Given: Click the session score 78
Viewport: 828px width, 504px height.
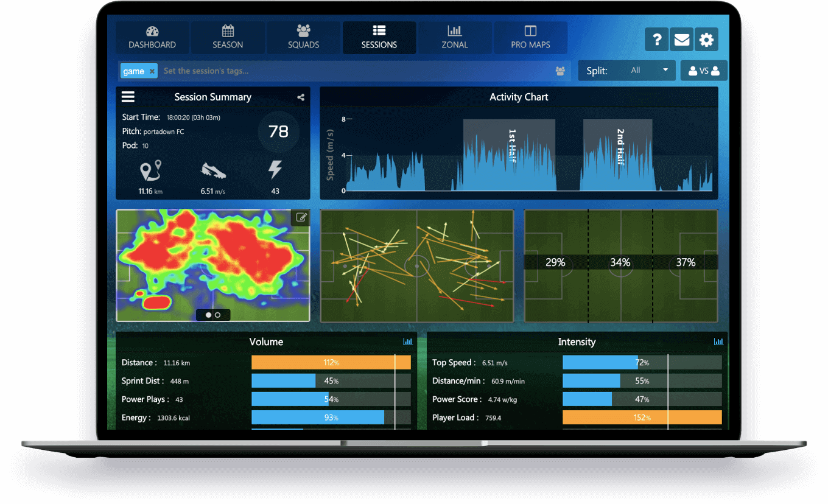Looking at the screenshot, I should click(x=278, y=131).
